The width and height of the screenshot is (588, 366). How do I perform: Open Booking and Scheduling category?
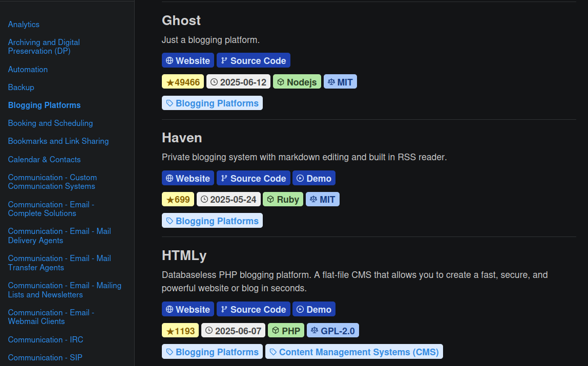[50, 123]
